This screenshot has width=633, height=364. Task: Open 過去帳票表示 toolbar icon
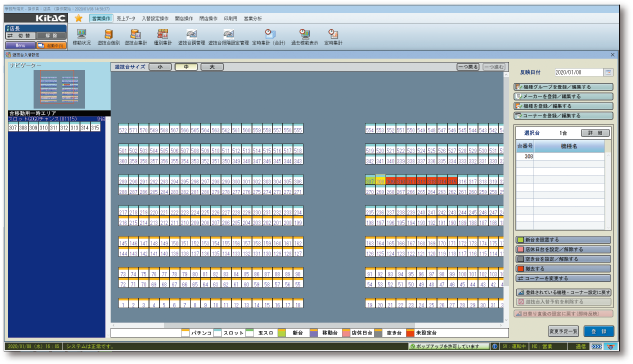click(305, 37)
